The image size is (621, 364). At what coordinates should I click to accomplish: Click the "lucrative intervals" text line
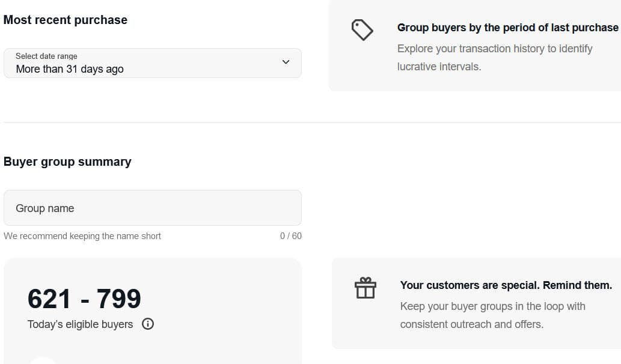click(439, 67)
